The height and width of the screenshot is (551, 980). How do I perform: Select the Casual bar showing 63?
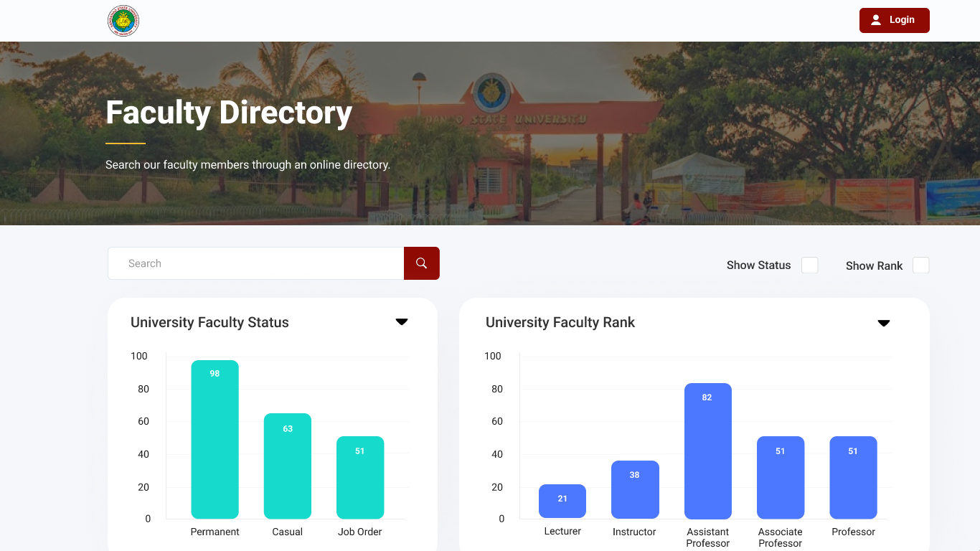coord(288,466)
